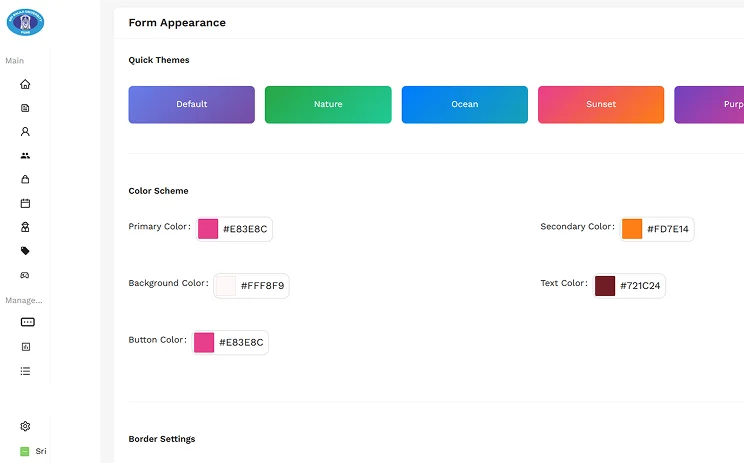This screenshot has width=744, height=463.
Task: Open the calendar icon in sidebar
Action: tap(25, 203)
